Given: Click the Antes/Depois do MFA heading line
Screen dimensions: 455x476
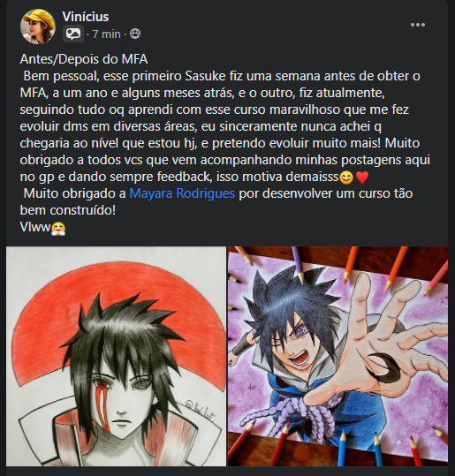Looking at the screenshot, I should [84, 59].
